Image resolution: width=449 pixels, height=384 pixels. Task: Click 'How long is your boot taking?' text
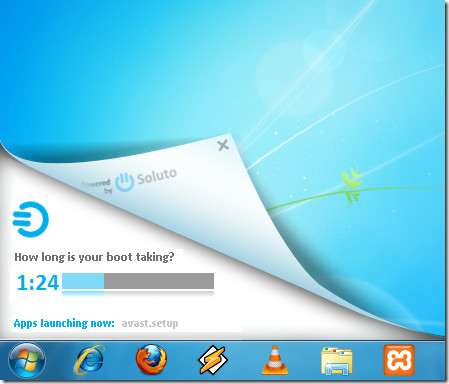(94, 257)
